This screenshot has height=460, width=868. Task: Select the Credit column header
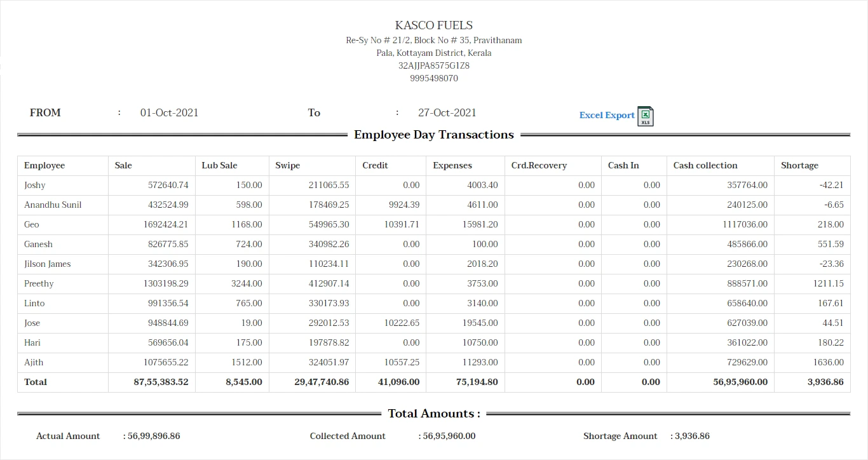tap(375, 165)
